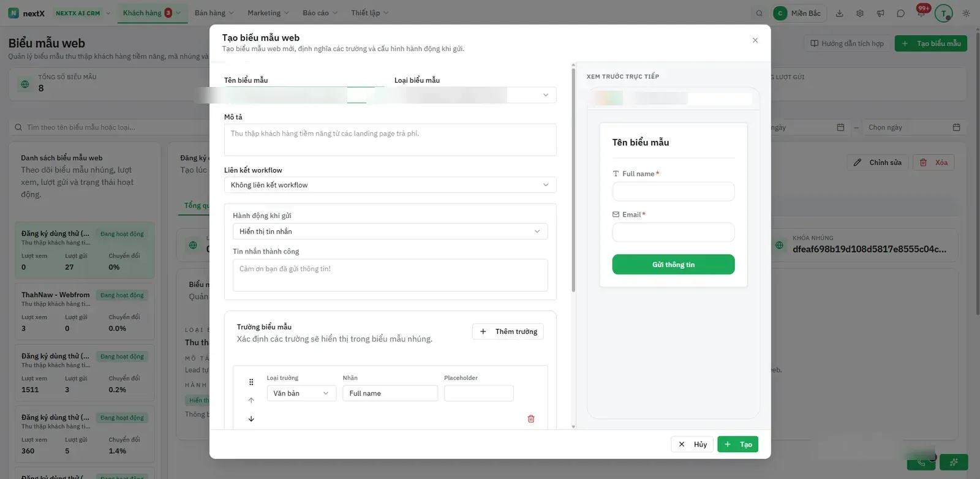This screenshot has height=479, width=980.
Task: Delete Full name field with red trash icon
Action: pos(531,419)
